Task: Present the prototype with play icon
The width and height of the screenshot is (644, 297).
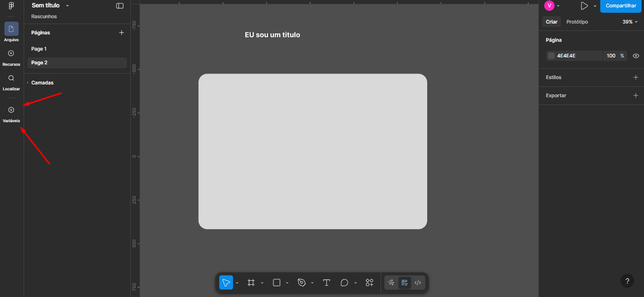Action: coord(584,6)
